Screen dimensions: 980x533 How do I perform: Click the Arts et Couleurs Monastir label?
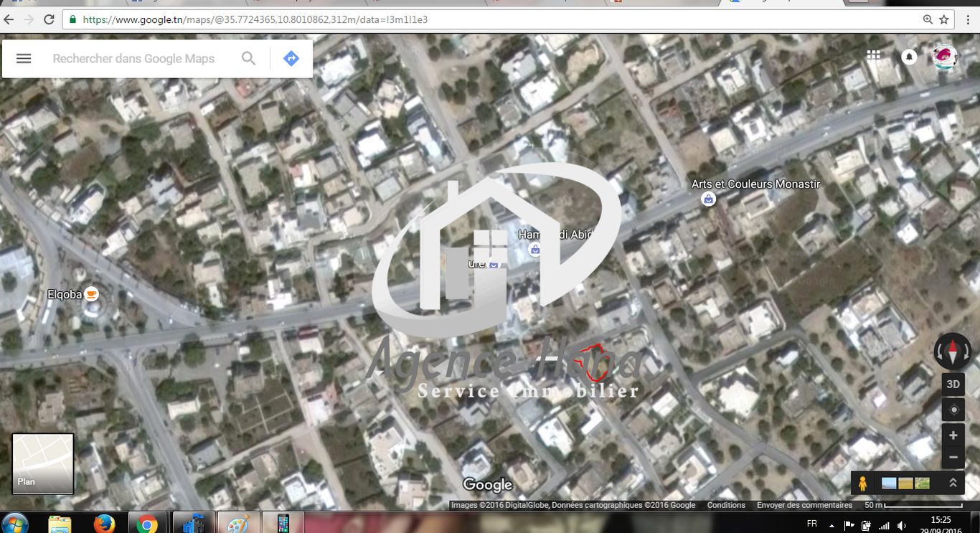click(x=755, y=184)
